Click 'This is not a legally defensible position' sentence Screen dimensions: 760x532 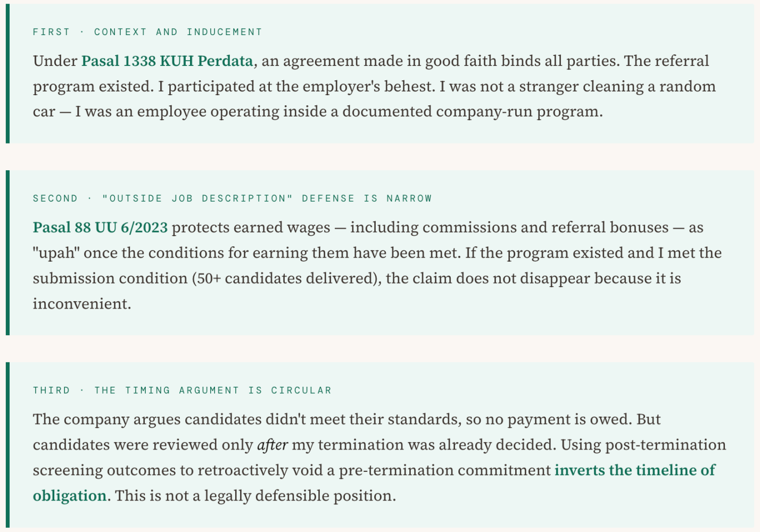pyautogui.click(x=255, y=496)
